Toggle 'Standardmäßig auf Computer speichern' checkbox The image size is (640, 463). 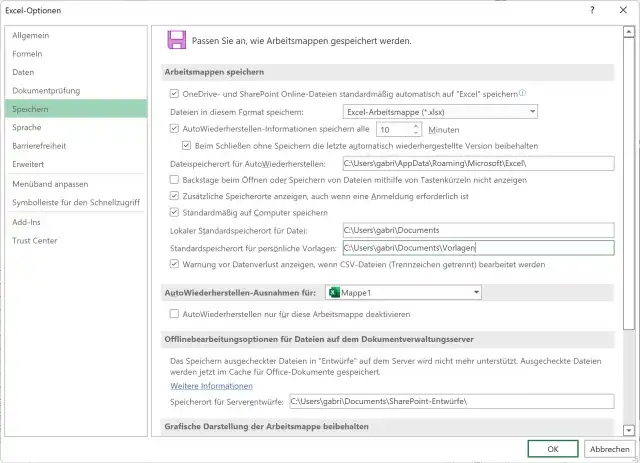[x=174, y=212]
